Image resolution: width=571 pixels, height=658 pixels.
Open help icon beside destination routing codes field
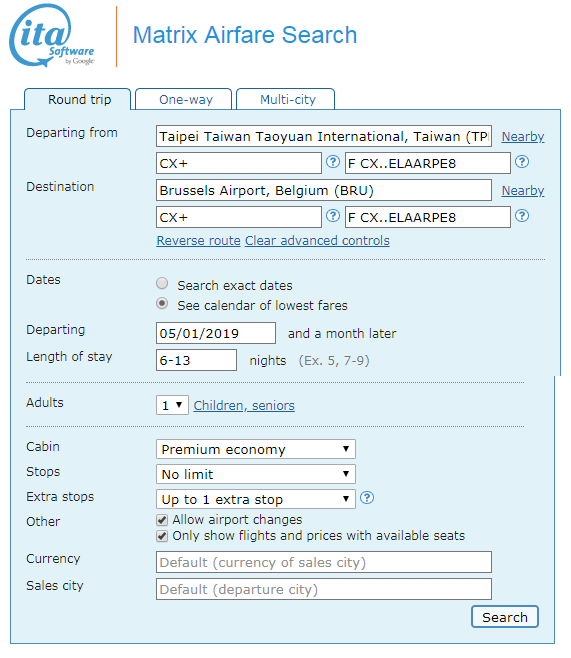(333, 216)
